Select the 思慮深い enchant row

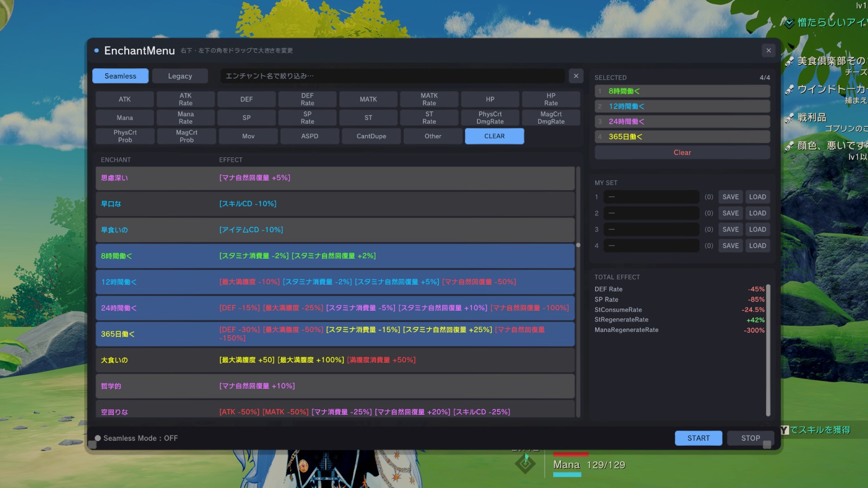point(335,178)
